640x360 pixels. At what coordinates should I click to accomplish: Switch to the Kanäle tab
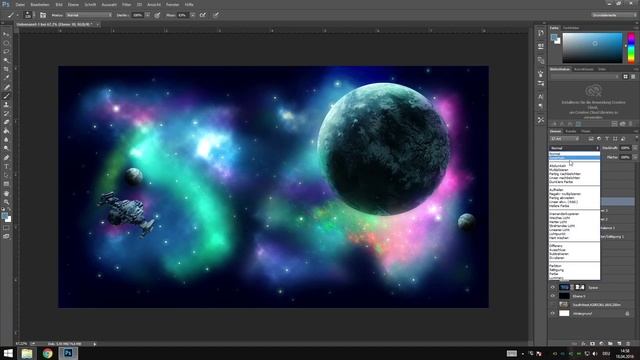[571, 131]
